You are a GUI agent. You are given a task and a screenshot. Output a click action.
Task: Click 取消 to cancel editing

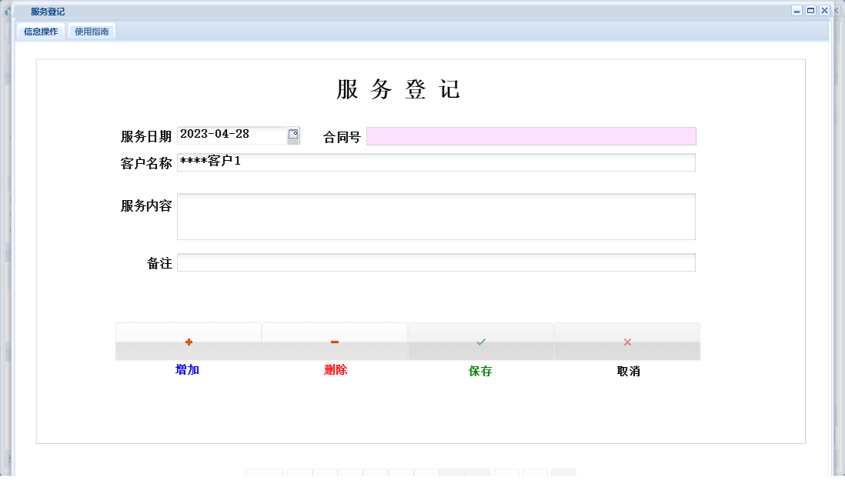627,371
